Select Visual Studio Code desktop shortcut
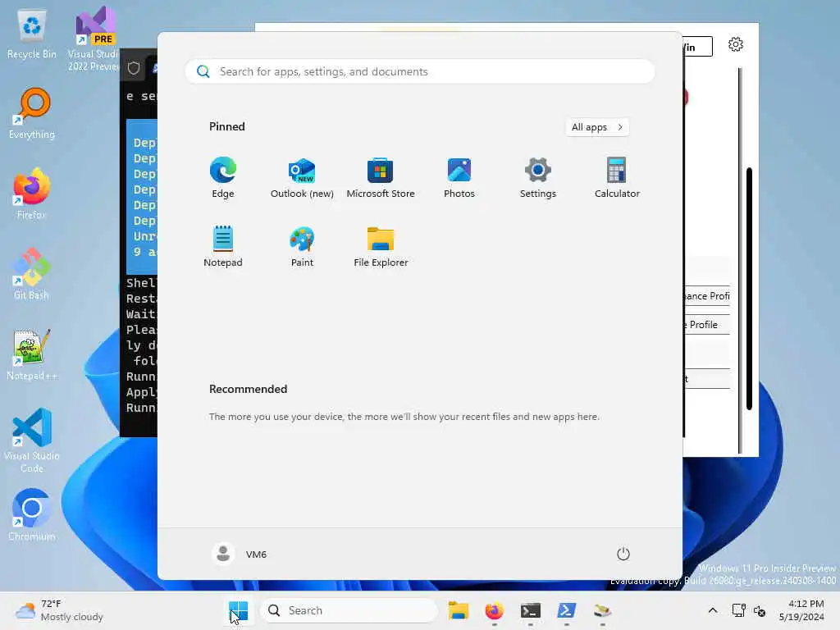The width and height of the screenshot is (840, 630). (x=32, y=441)
